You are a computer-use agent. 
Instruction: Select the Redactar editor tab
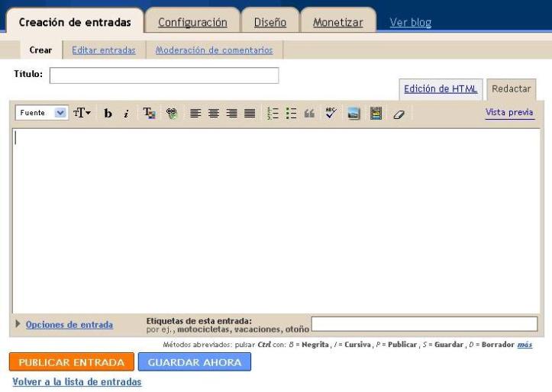point(512,89)
